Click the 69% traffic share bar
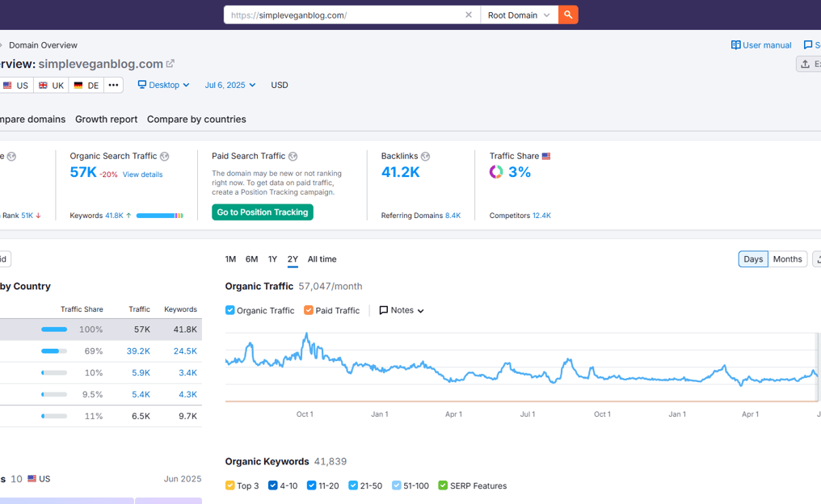Viewport: 821px width, 504px height. pyautogui.click(x=54, y=351)
